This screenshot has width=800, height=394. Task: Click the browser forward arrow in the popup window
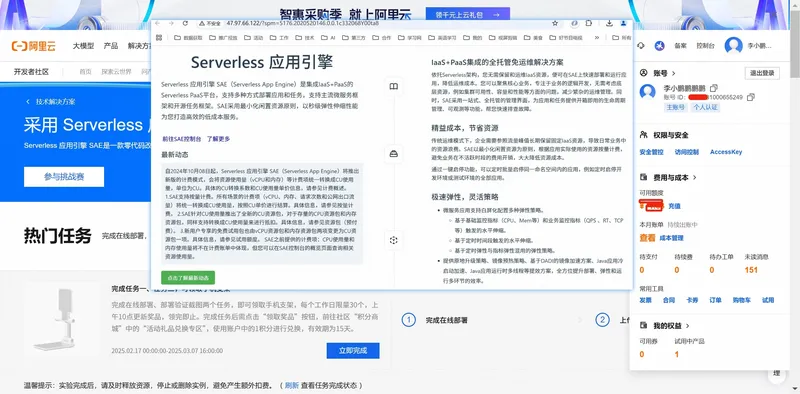[x=171, y=23]
